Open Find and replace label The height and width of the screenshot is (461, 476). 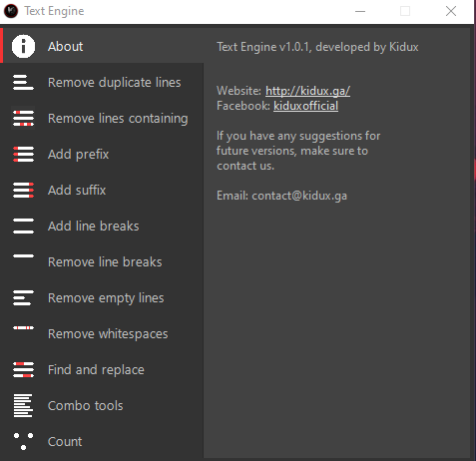(x=96, y=370)
